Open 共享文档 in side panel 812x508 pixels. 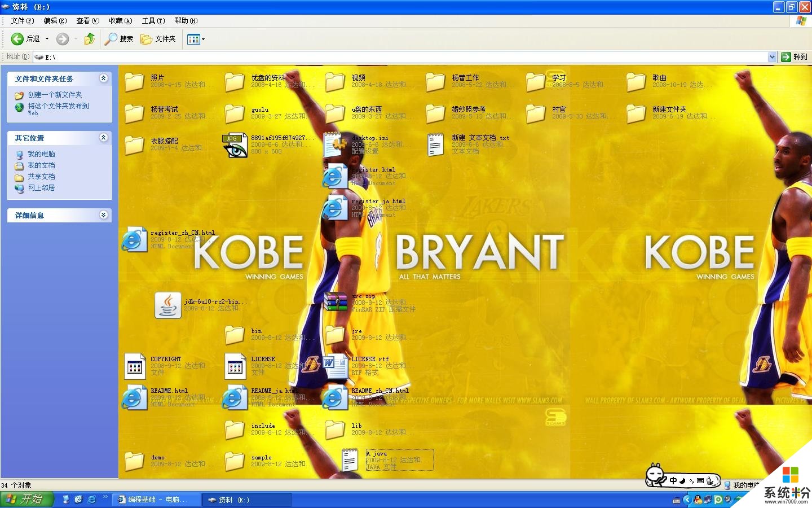click(41, 177)
